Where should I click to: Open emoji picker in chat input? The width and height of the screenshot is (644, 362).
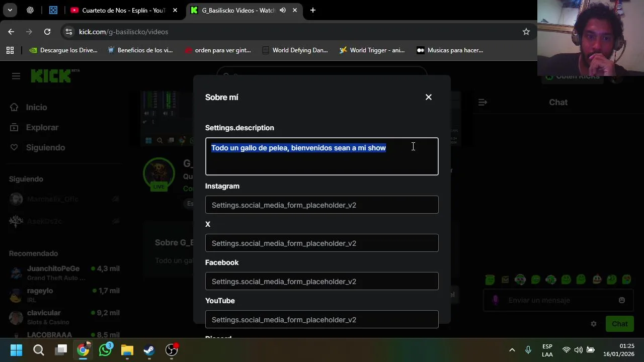tap(622, 300)
